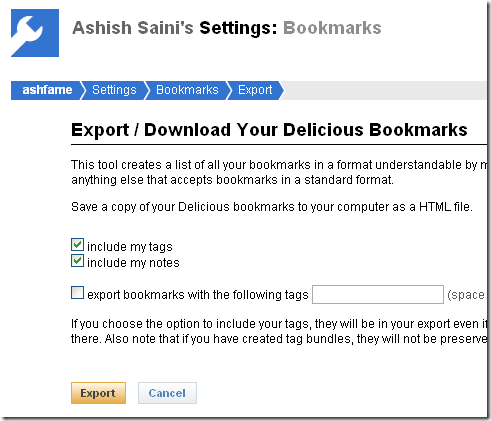Screen dimensions: 491x421
Task: Open the ashfame breadcrumb link
Action: tap(47, 90)
